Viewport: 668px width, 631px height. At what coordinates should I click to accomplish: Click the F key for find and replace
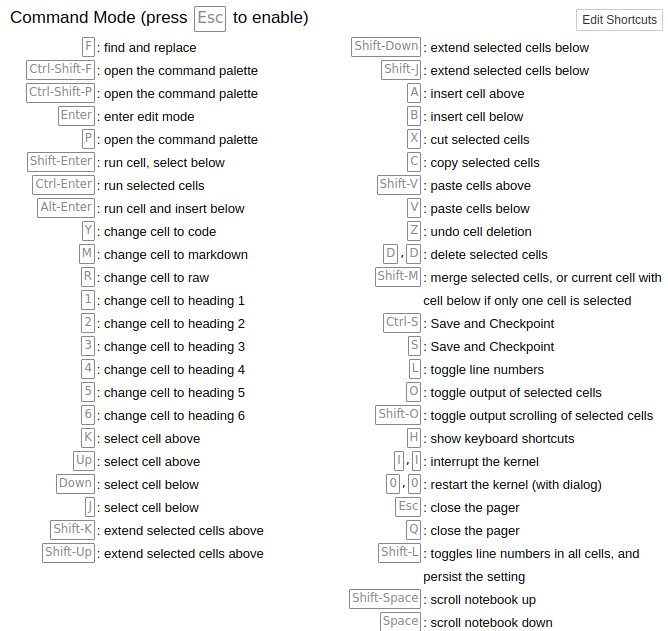88,47
